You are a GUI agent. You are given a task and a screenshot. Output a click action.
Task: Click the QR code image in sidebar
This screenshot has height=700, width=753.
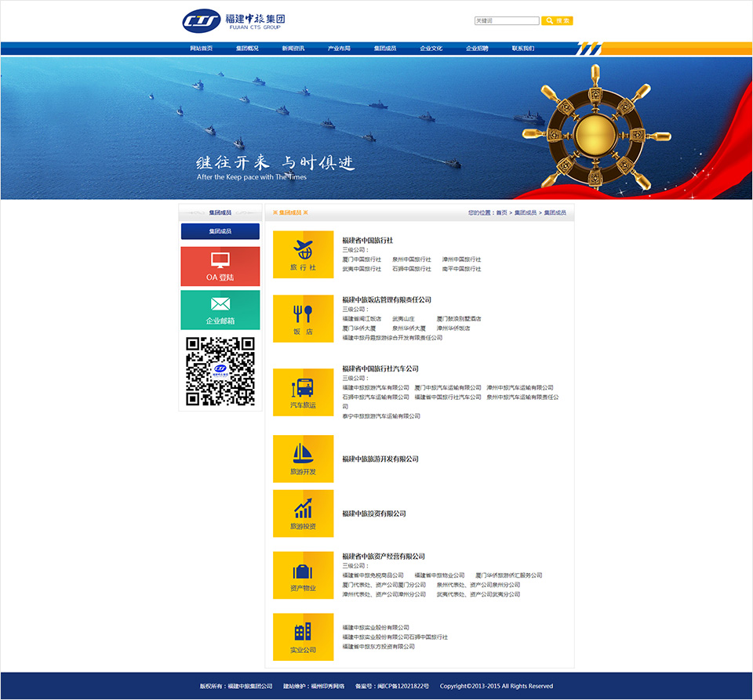pos(220,371)
